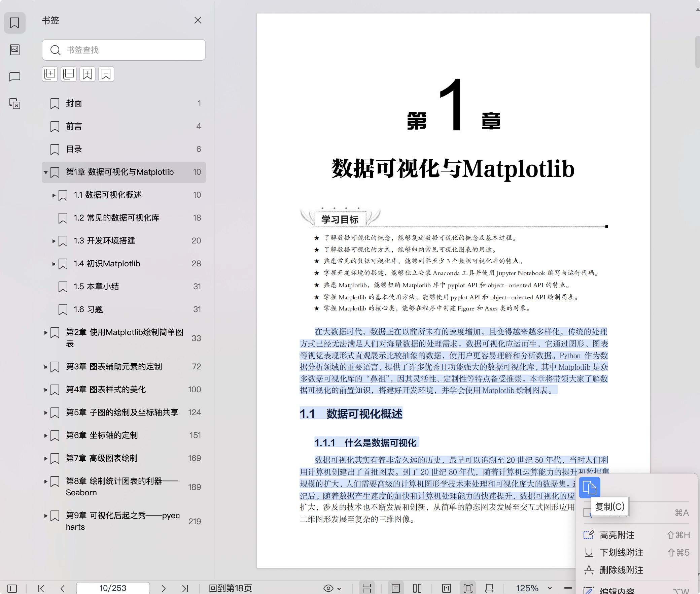Click the expand all bookmarks icon
The height and width of the screenshot is (594, 700).
50,74
